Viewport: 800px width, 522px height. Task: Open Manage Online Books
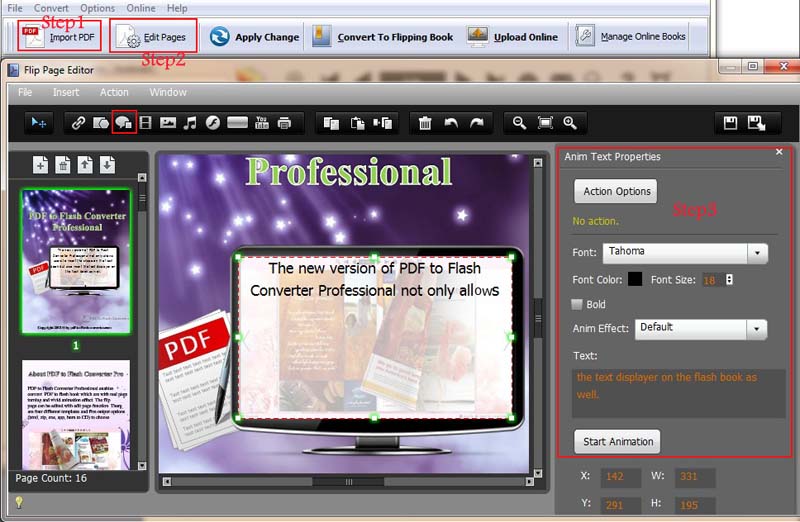point(630,37)
